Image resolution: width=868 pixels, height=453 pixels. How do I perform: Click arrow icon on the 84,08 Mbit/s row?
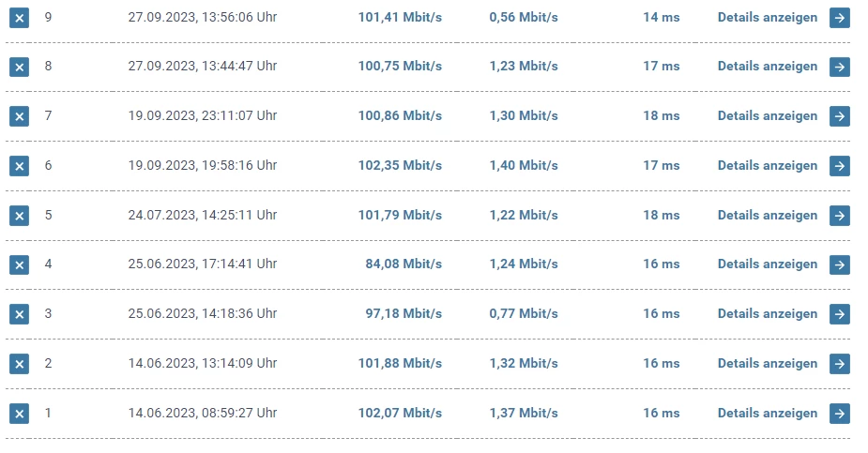(840, 264)
